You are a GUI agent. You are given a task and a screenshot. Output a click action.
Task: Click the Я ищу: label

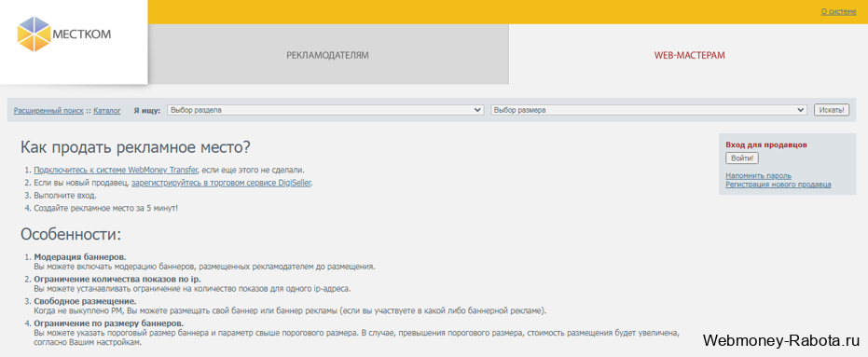coord(147,111)
